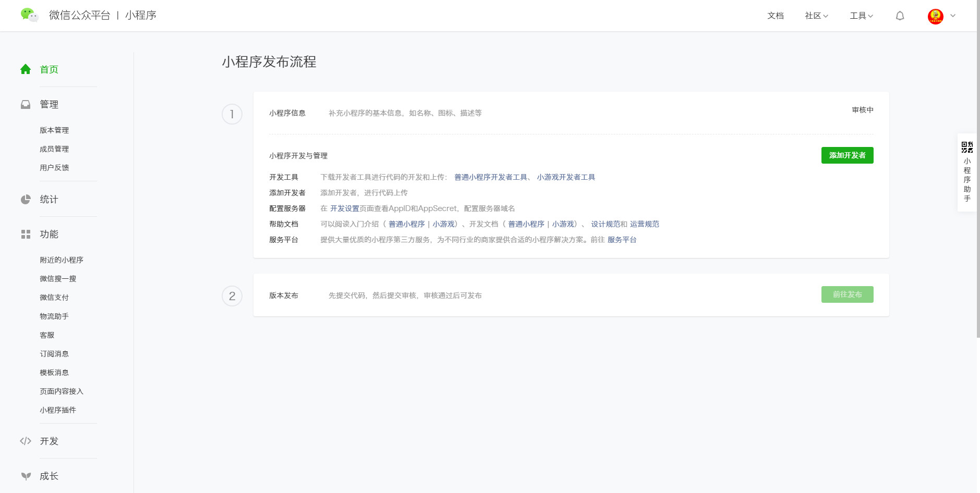Click the 小程序开发与管理 heading
This screenshot has height=493, width=980.
pos(298,156)
